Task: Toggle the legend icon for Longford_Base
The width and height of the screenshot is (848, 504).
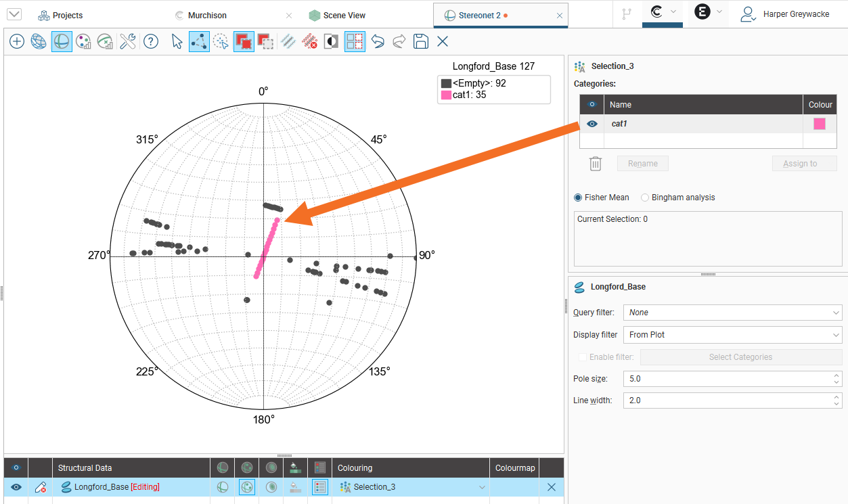Action: pyautogui.click(x=320, y=487)
